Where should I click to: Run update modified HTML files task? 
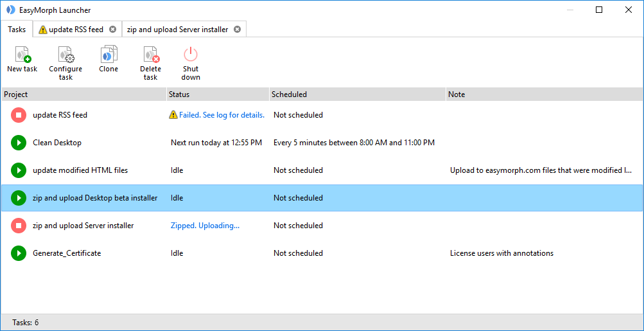click(19, 170)
